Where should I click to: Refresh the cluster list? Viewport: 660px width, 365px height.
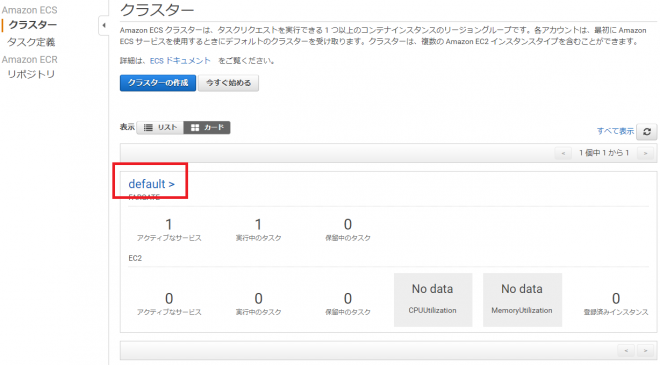[x=647, y=131]
